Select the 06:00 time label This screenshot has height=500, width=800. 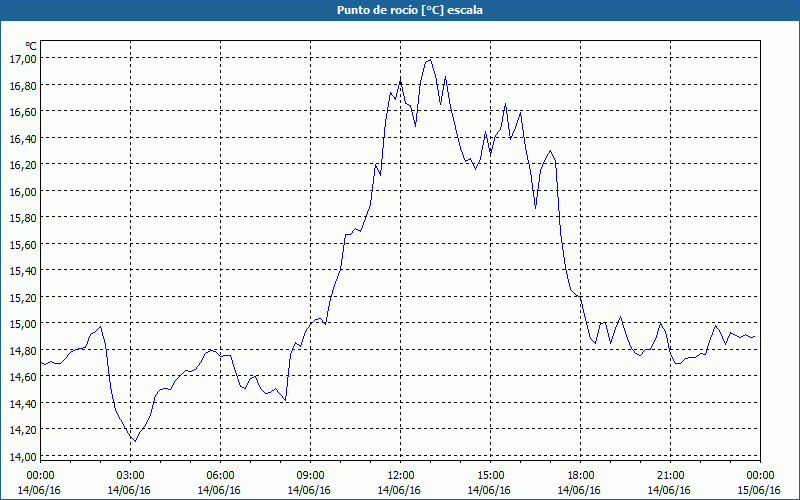(x=220, y=476)
